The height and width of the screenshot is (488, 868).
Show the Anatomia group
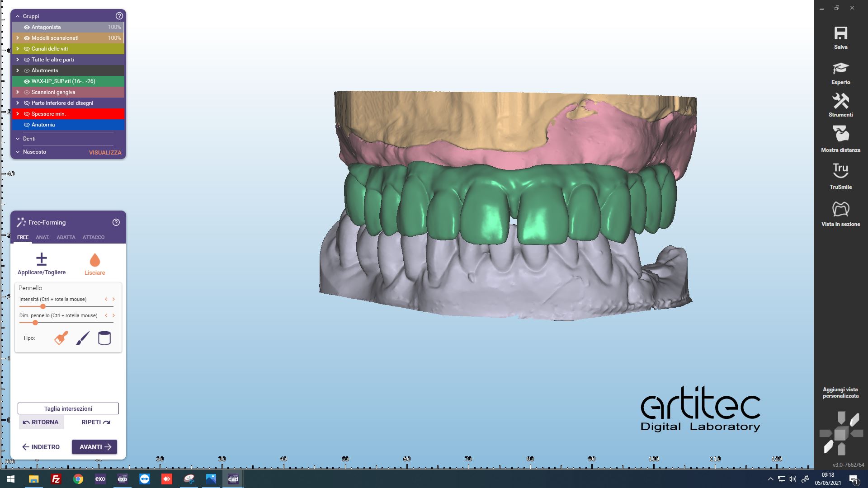point(27,125)
